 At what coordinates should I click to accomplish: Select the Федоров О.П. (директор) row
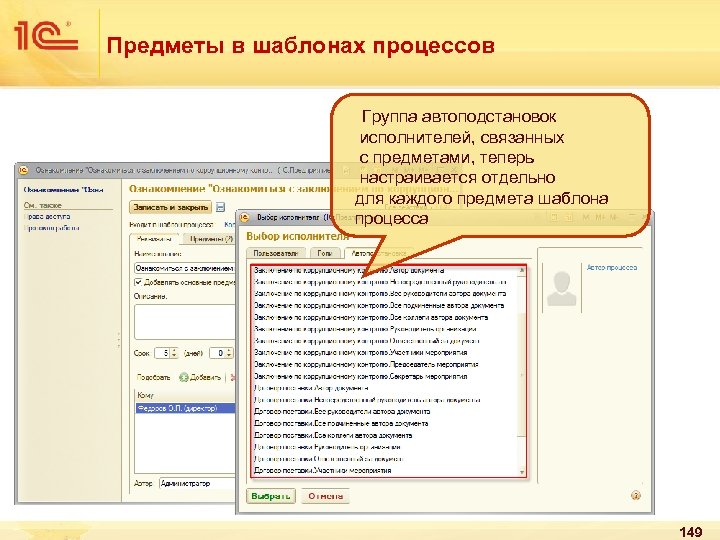click(x=185, y=408)
